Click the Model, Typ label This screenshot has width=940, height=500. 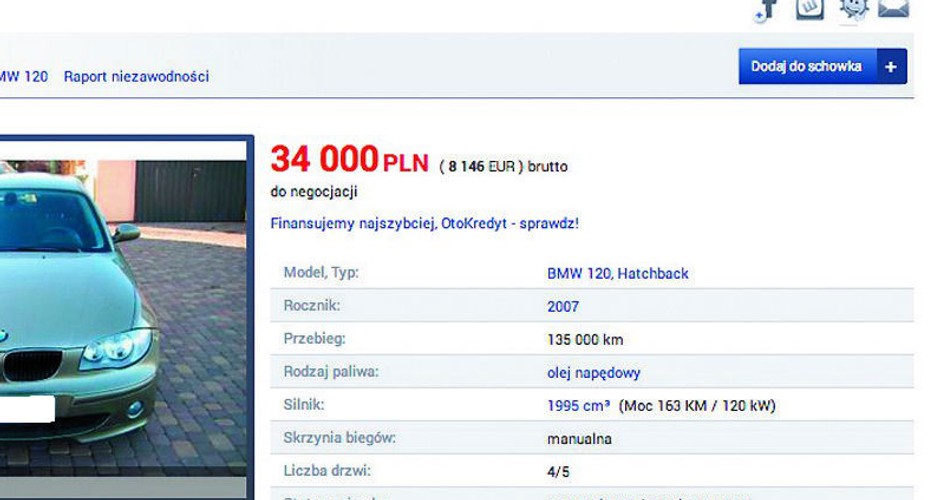pyautogui.click(x=321, y=273)
